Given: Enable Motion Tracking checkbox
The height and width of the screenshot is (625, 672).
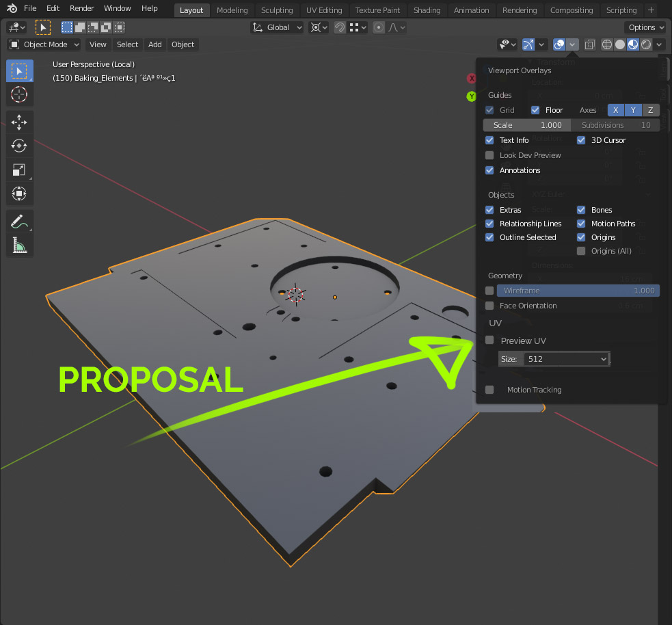Looking at the screenshot, I should pyautogui.click(x=489, y=390).
